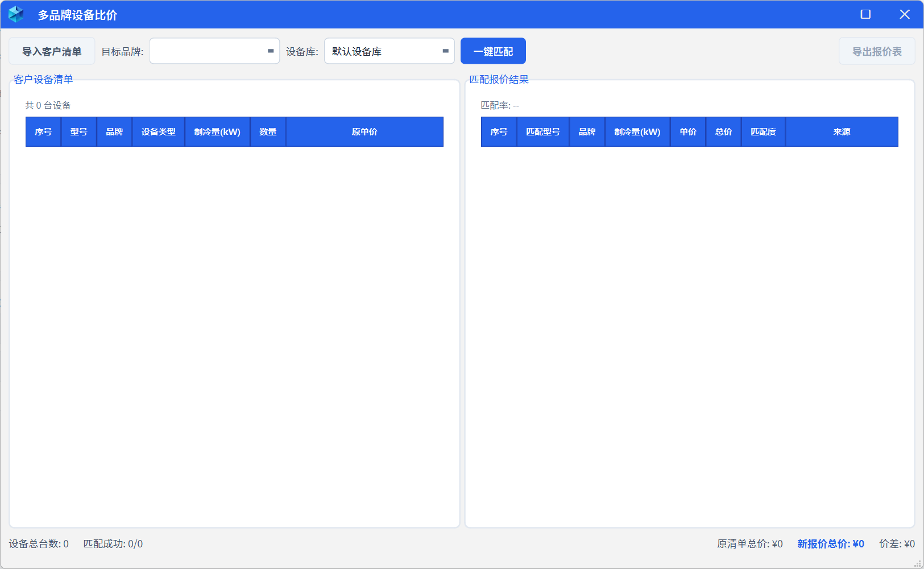Click the 导入客户清单 button
The width and height of the screenshot is (924, 569).
tap(52, 51)
